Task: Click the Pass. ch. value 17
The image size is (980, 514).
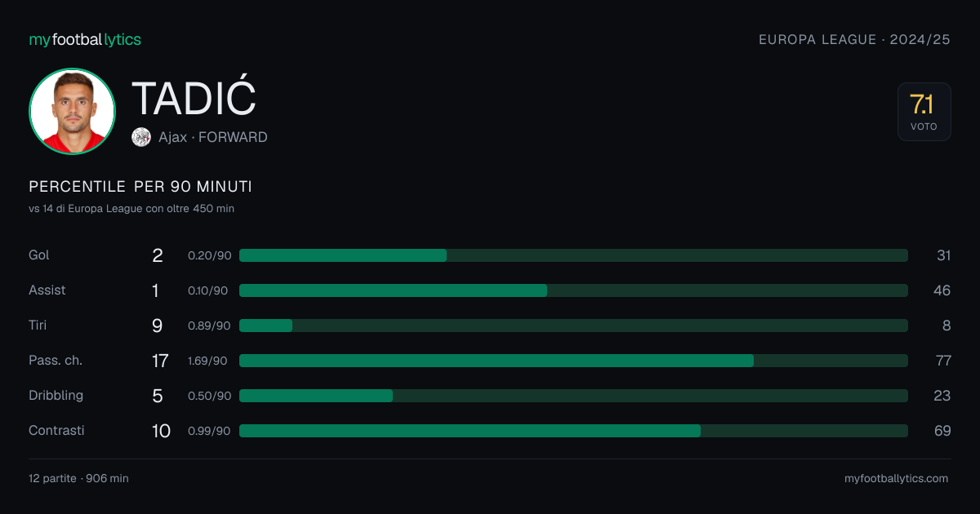Action: (159, 361)
